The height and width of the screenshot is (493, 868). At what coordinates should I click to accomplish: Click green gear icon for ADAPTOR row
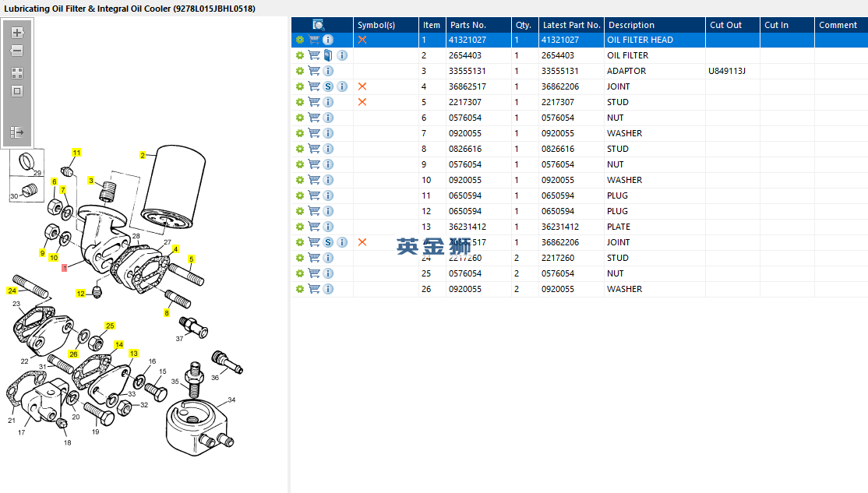click(x=299, y=71)
